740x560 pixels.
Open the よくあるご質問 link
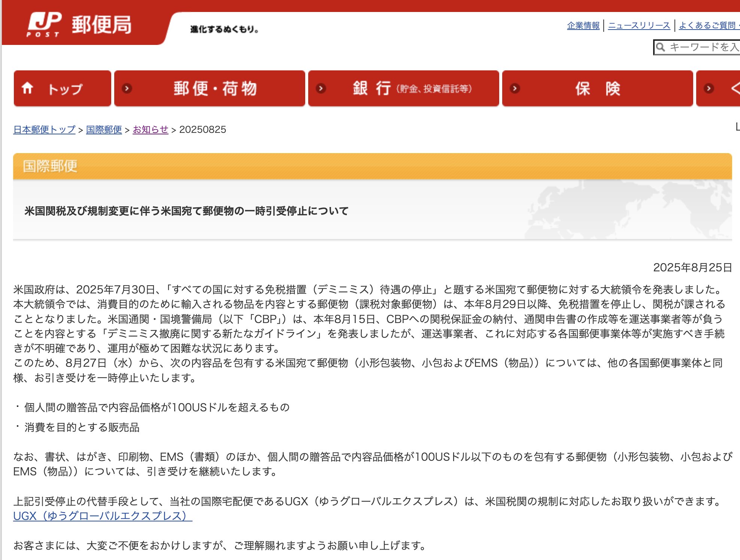[x=708, y=25]
